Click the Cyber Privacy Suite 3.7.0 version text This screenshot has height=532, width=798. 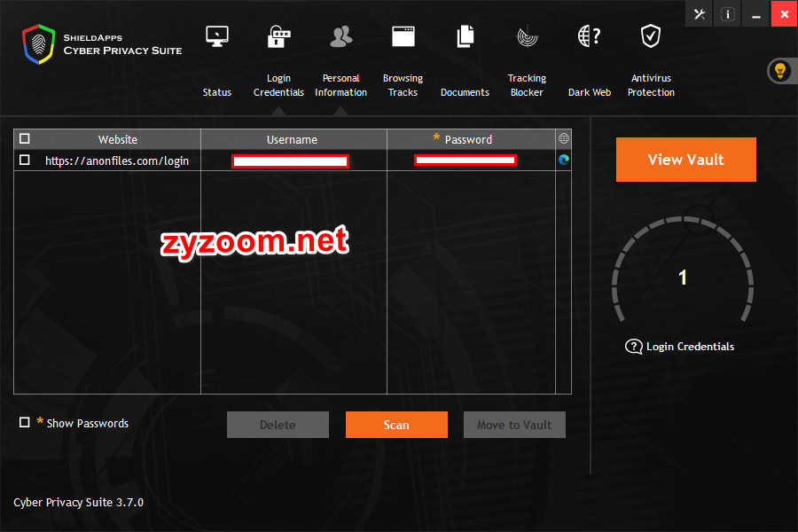coord(78,503)
